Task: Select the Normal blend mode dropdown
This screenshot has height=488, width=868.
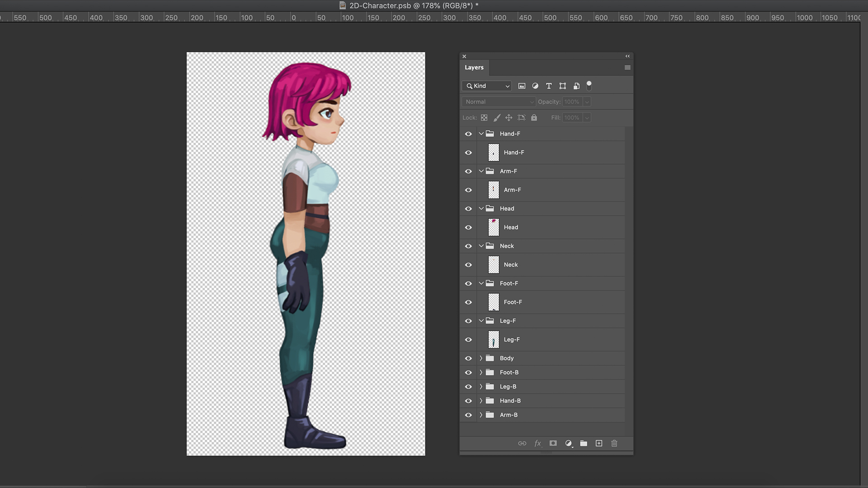Action: [498, 101]
